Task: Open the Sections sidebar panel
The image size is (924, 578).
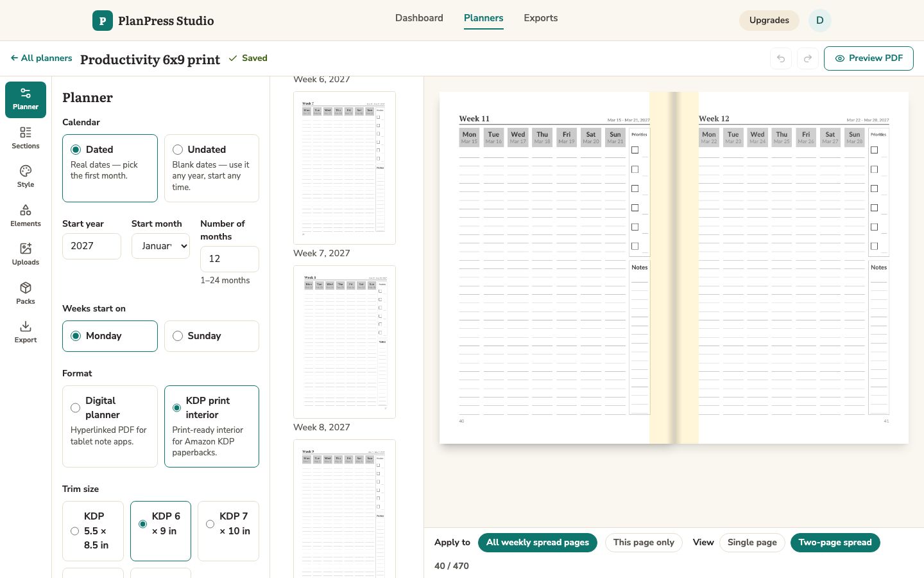Action: pos(26,139)
